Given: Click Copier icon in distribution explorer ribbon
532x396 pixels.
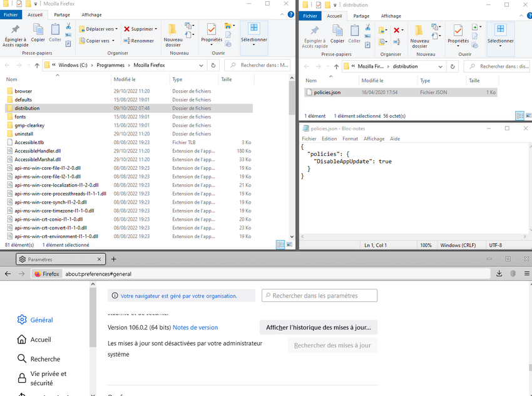Looking at the screenshot, I should [x=337, y=30].
